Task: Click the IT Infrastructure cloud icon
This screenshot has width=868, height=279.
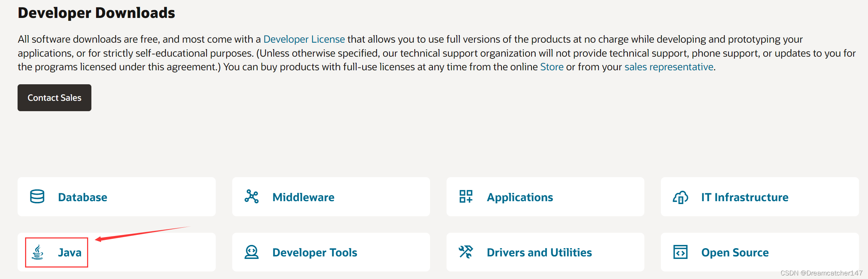Action: pos(680,197)
